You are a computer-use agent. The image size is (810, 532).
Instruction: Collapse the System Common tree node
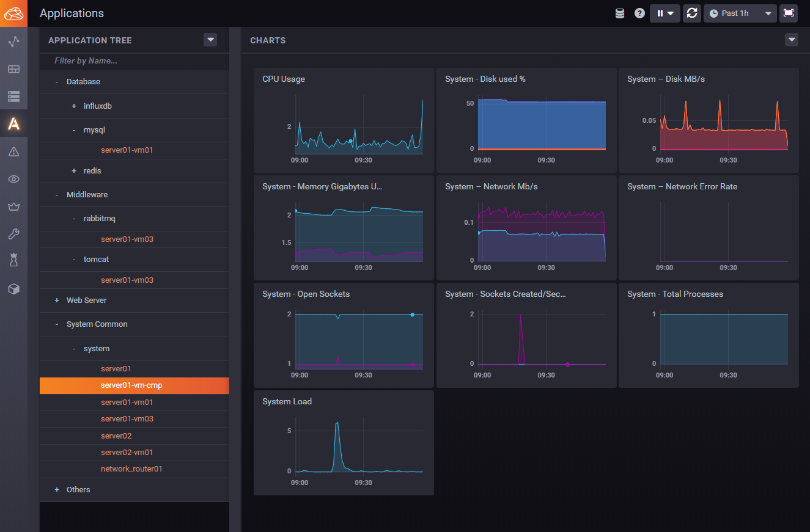pyautogui.click(x=57, y=324)
